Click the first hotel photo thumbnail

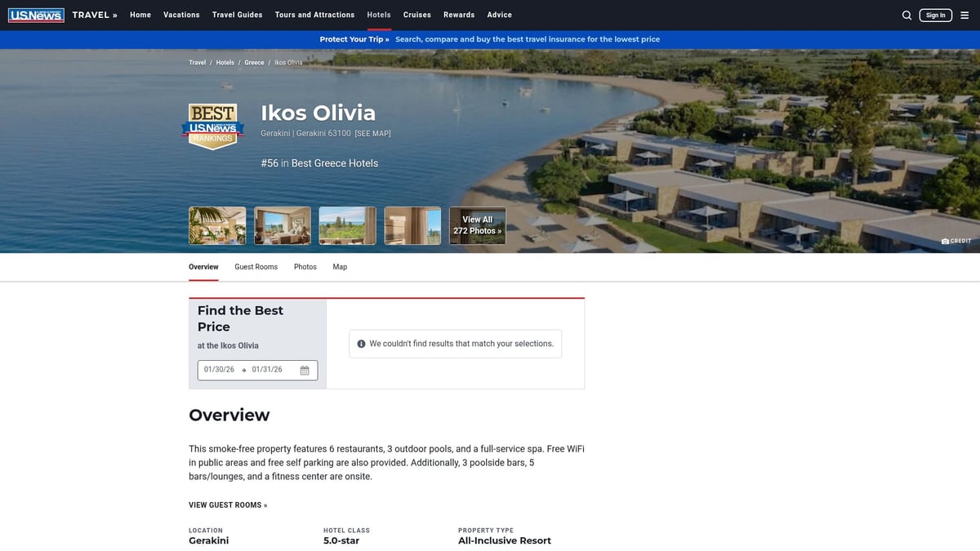216,224
